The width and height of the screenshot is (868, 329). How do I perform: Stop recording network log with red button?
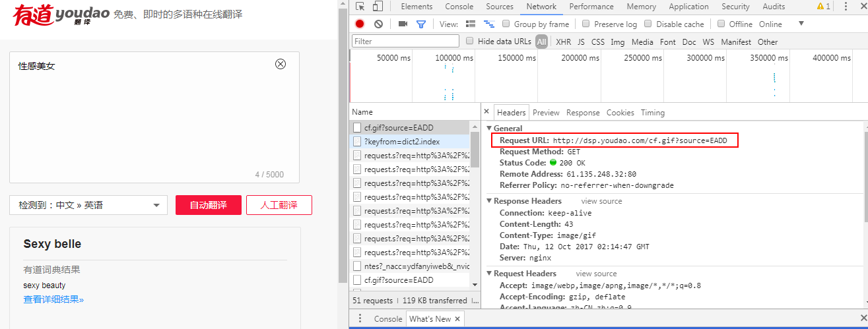point(360,24)
